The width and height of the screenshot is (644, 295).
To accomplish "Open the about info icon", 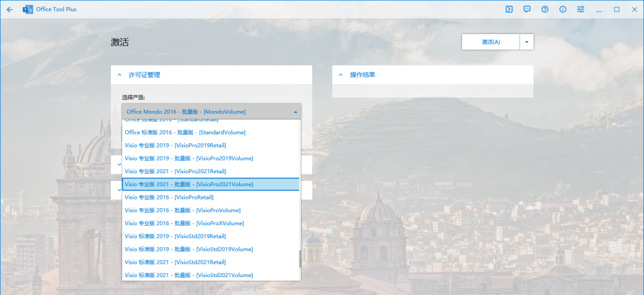I will [563, 10].
